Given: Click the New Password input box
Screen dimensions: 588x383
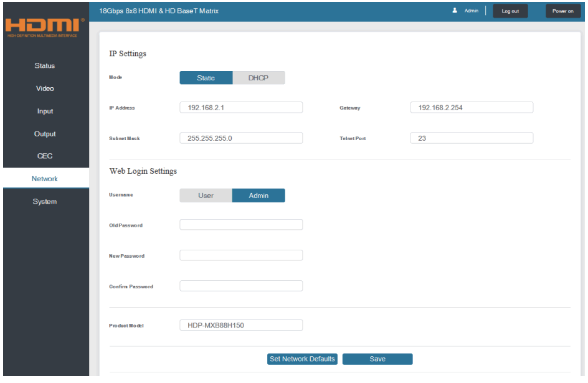Looking at the screenshot, I should click(x=241, y=255).
